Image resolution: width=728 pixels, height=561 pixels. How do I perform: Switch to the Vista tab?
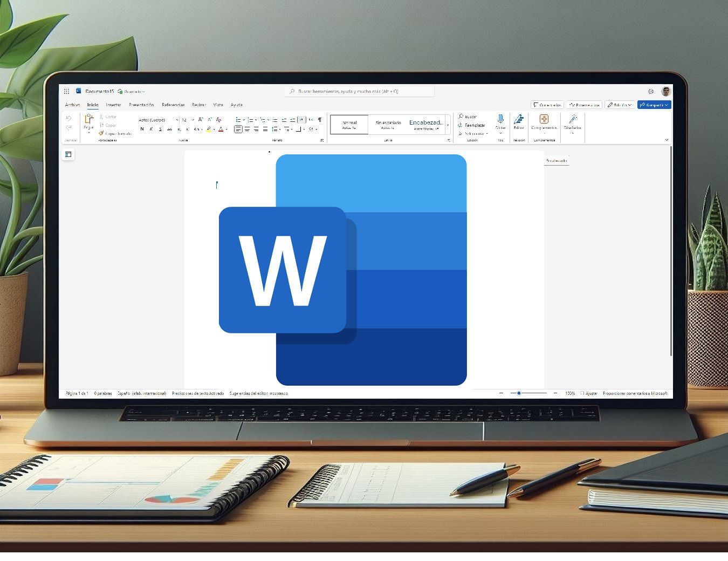[x=218, y=105]
